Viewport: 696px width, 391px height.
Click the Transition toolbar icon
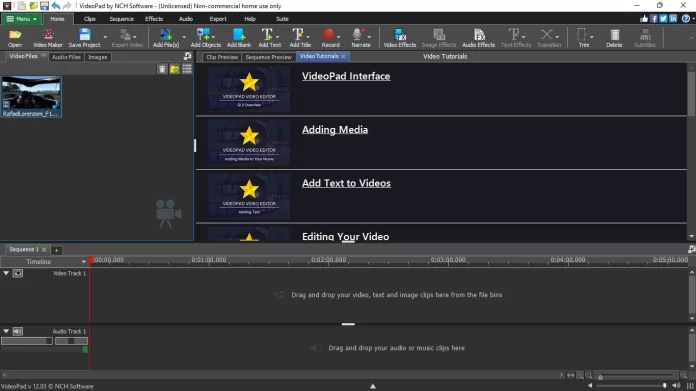coord(549,37)
